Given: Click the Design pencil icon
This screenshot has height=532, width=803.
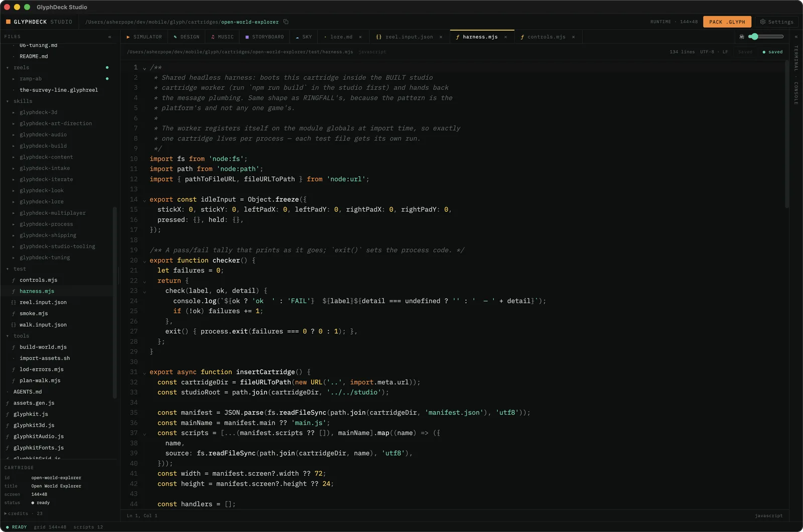Looking at the screenshot, I should (x=175, y=37).
